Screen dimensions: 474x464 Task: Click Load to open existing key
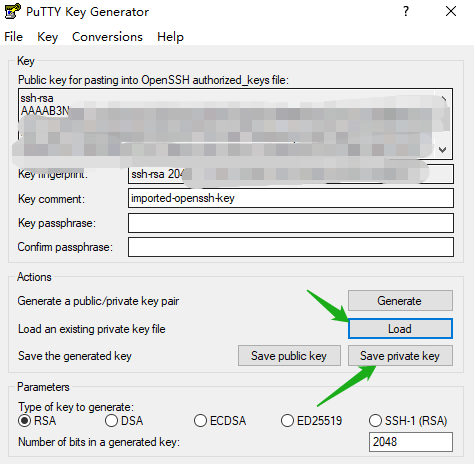[x=400, y=329]
